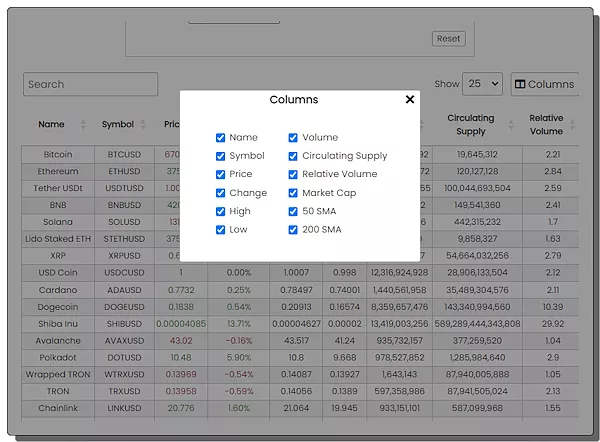Click the ETHUSD symbol cell
The width and height of the screenshot is (600, 442).
(124, 171)
